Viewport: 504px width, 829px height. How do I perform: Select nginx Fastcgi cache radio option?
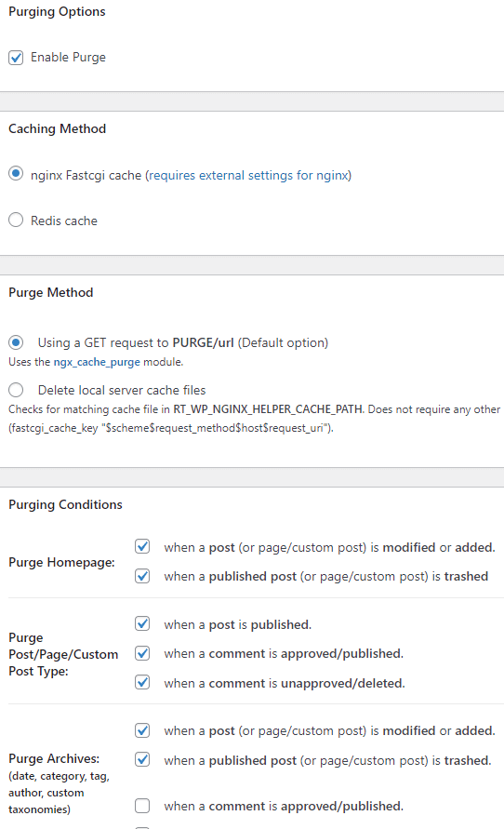(16, 173)
